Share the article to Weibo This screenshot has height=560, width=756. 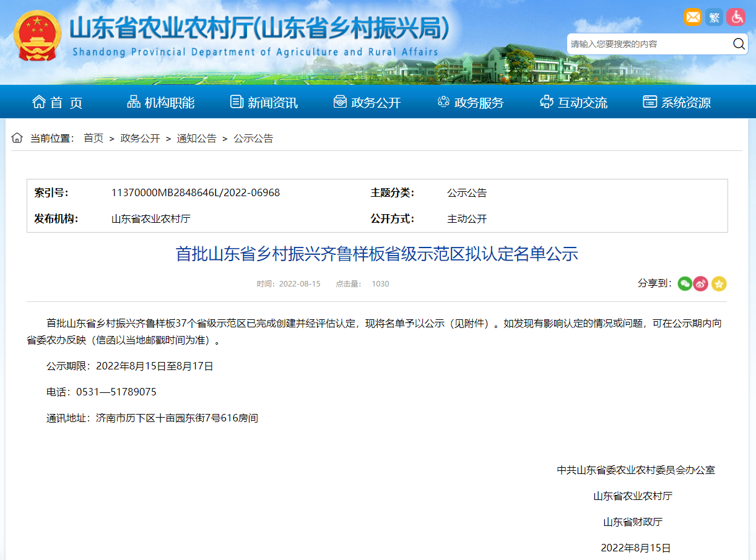pyautogui.click(x=701, y=283)
